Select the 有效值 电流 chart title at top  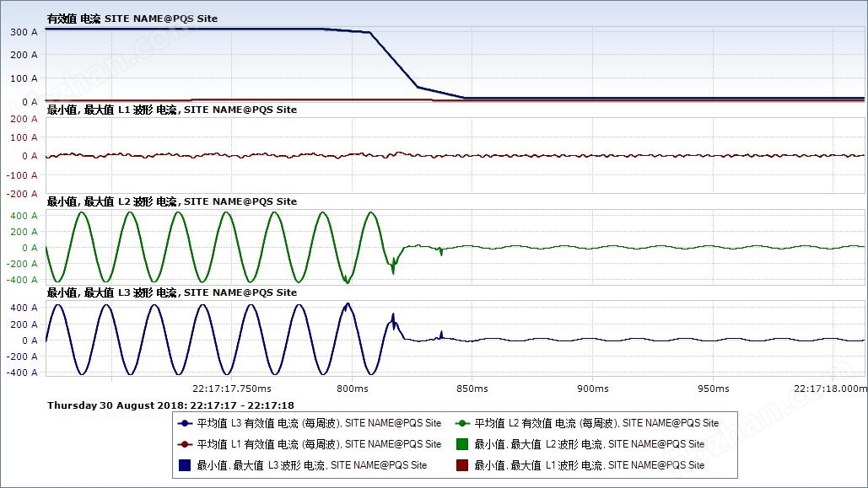point(132,19)
